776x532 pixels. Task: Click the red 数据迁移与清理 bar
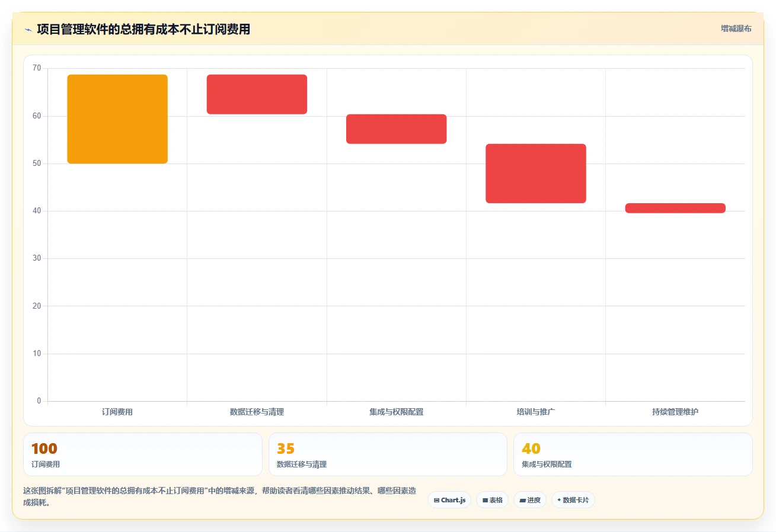(257, 94)
